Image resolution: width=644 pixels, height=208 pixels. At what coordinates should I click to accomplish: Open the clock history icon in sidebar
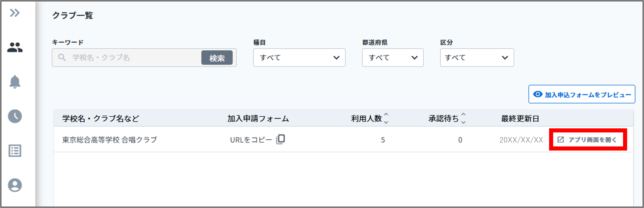point(15,116)
